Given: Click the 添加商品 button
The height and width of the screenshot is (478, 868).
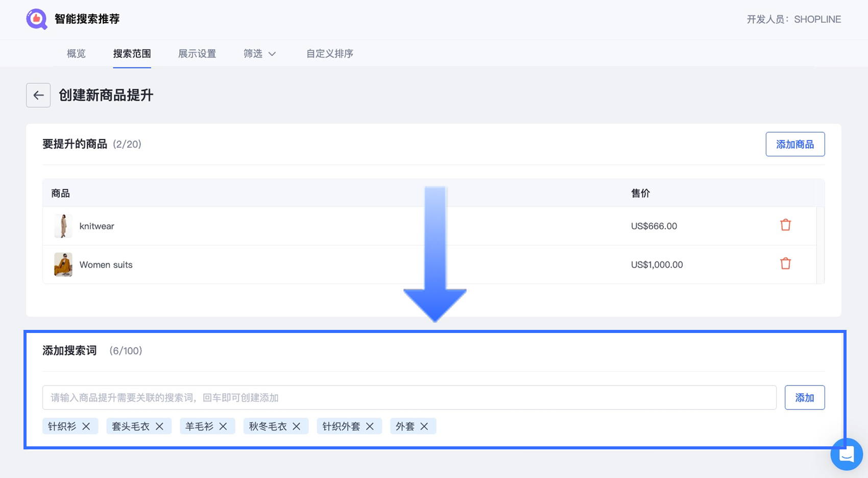Looking at the screenshot, I should click(795, 145).
